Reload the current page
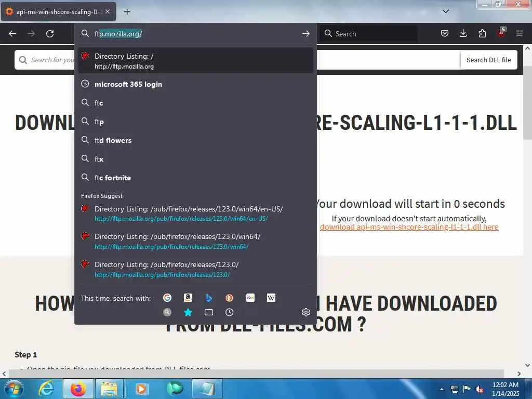The width and height of the screenshot is (532, 399). pos(50,34)
